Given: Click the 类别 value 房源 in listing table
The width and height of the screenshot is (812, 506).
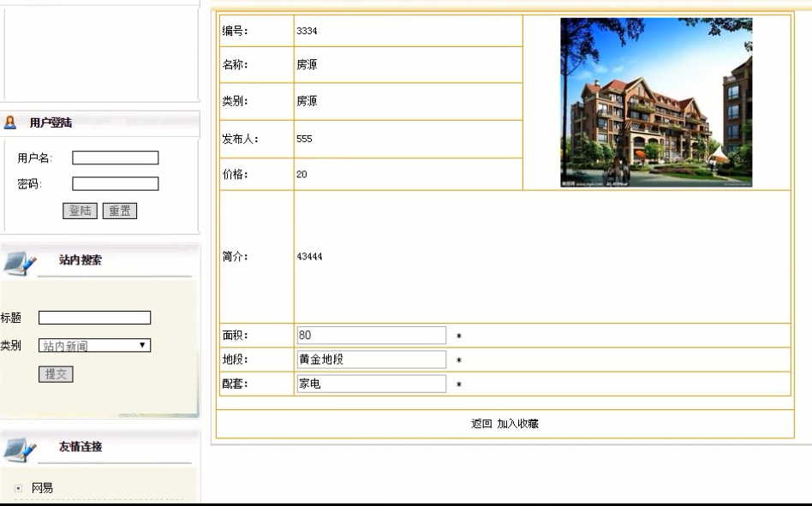Looking at the screenshot, I should tap(307, 101).
